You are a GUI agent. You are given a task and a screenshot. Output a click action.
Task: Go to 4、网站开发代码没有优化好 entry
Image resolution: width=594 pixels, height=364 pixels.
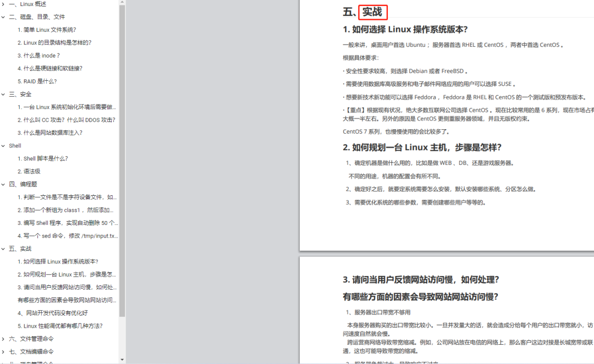click(x=53, y=313)
